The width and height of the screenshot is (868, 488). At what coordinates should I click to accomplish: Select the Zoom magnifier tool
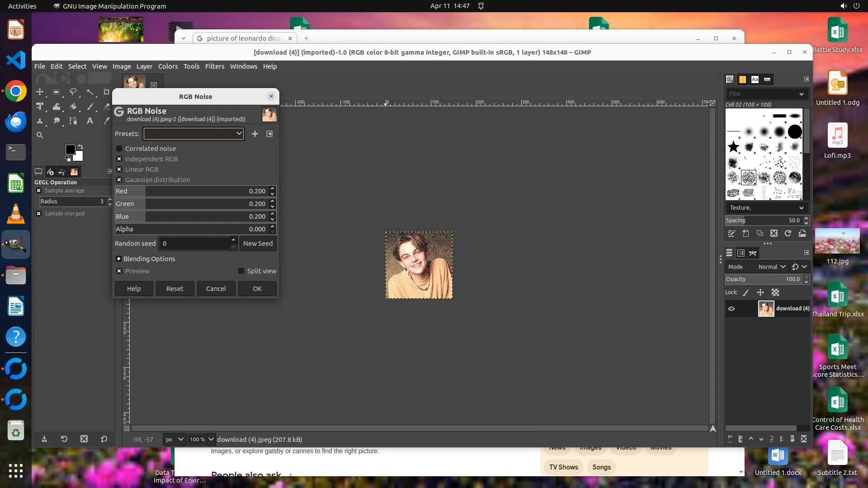[40, 135]
